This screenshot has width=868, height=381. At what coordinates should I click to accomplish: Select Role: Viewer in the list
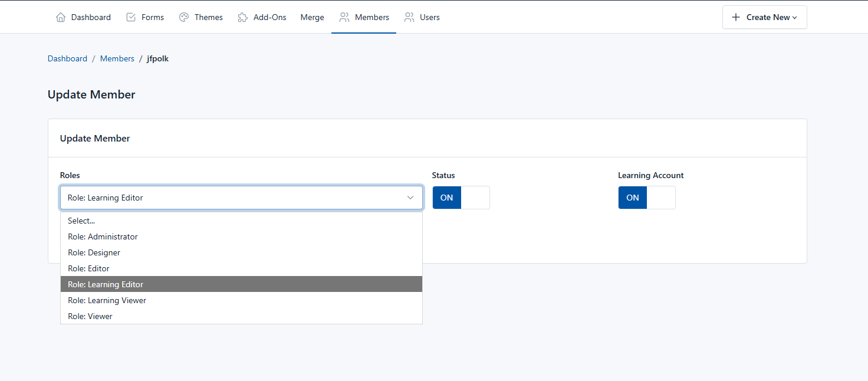click(90, 316)
